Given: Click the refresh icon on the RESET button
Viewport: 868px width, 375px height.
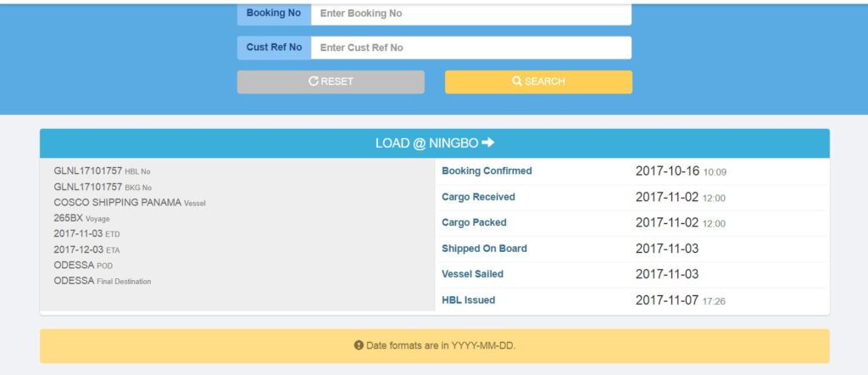Looking at the screenshot, I should click(x=313, y=81).
